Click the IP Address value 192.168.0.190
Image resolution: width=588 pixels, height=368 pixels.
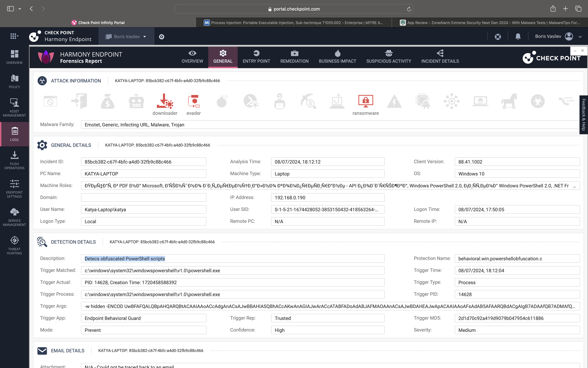(x=328, y=198)
